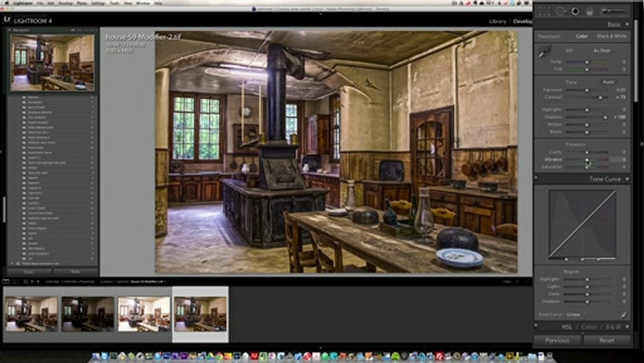The width and height of the screenshot is (644, 363).
Task: Hide the left panel group arrow
Action: (x=2, y=151)
